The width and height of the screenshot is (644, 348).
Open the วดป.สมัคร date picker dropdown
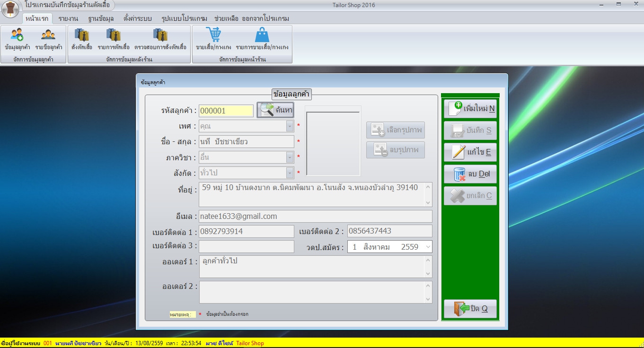tap(428, 247)
